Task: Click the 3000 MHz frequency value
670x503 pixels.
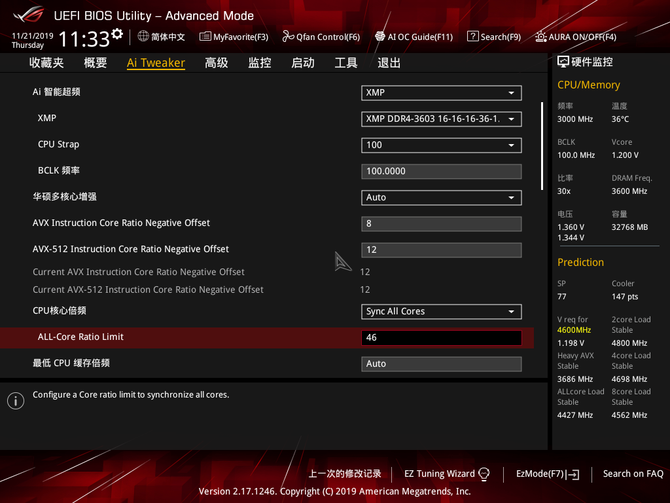Action: (x=575, y=119)
